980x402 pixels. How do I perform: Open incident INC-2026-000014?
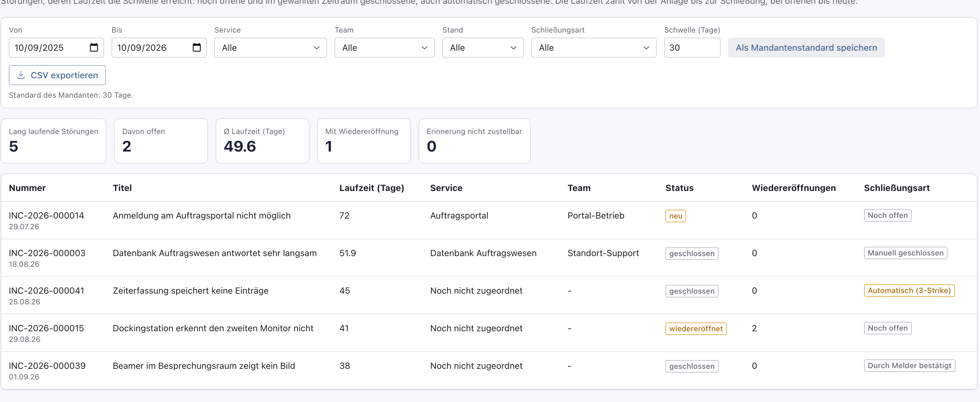[46, 215]
